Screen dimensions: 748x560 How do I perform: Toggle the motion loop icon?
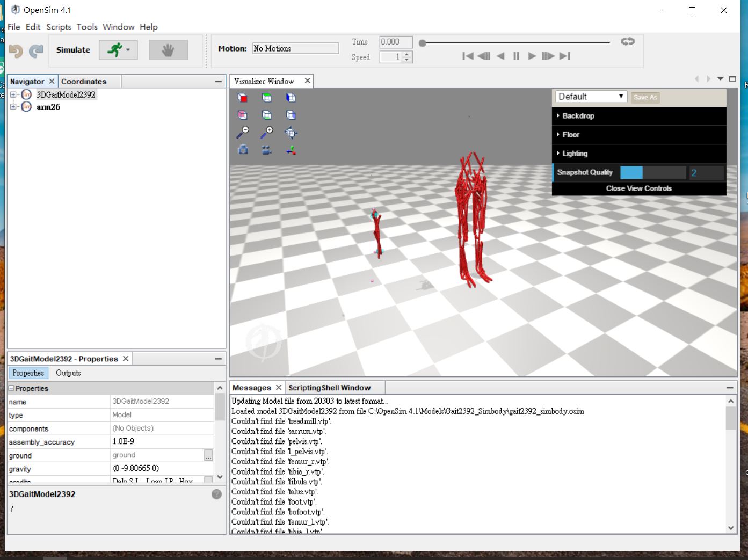click(x=628, y=42)
